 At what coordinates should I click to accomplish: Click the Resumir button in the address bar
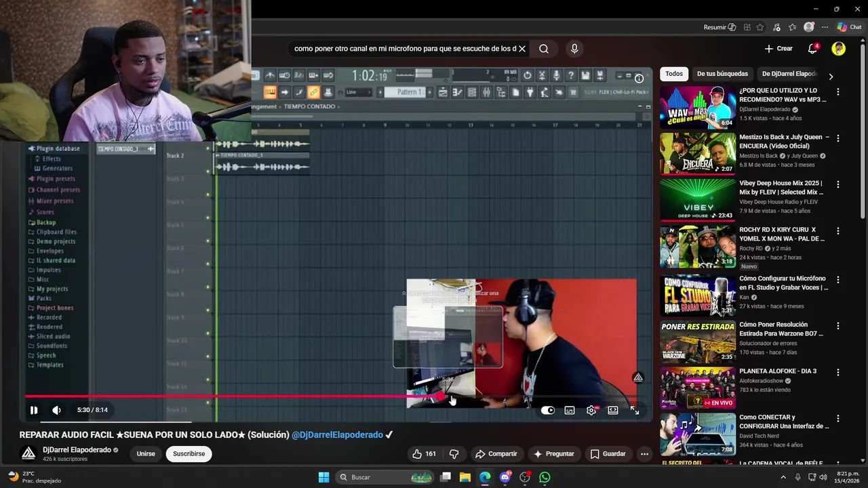tap(719, 27)
